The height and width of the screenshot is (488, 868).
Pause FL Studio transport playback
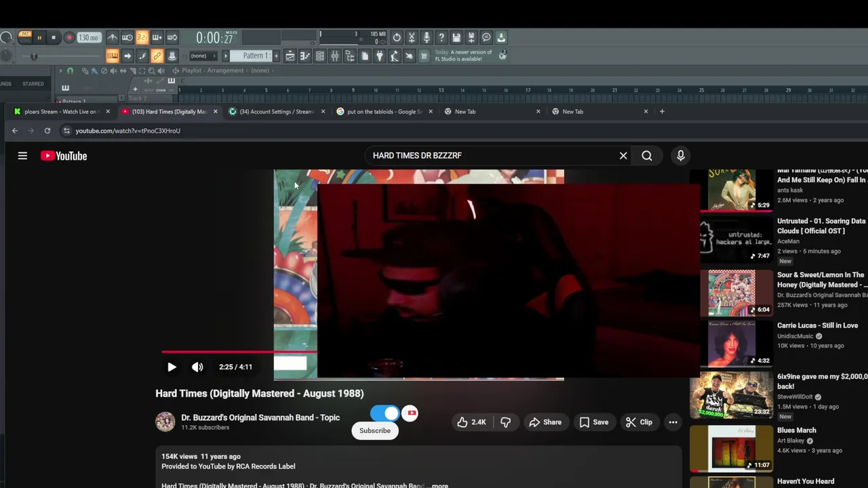(39, 38)
